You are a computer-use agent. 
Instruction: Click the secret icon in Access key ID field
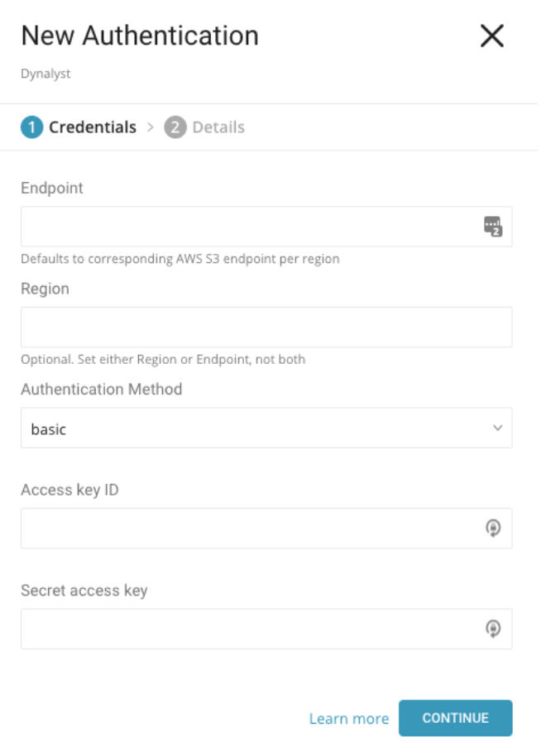pos(493,529)
